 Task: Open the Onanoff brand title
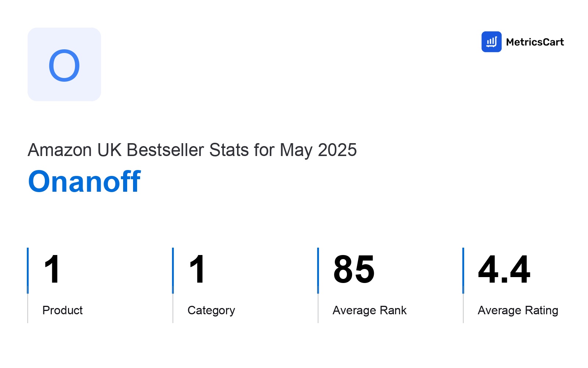coord(85,181)
